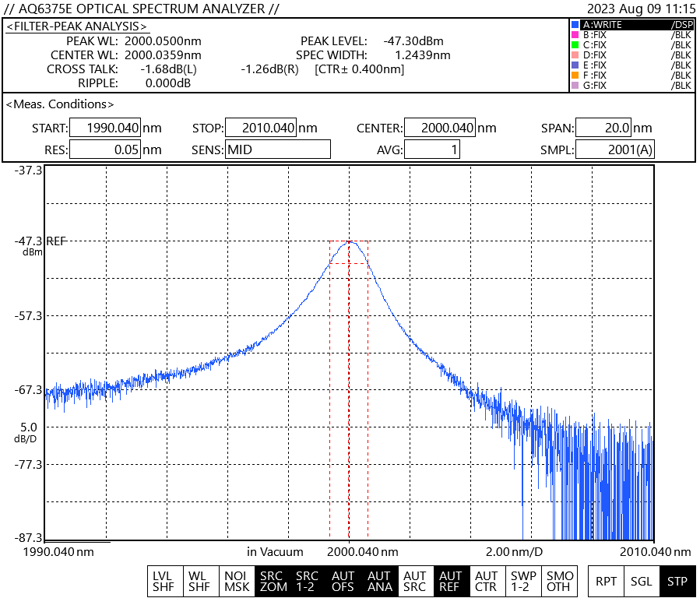Start repeat sweep with RPT button
Image resolution: width=700 pixels, height=598 pixels.
606,581
